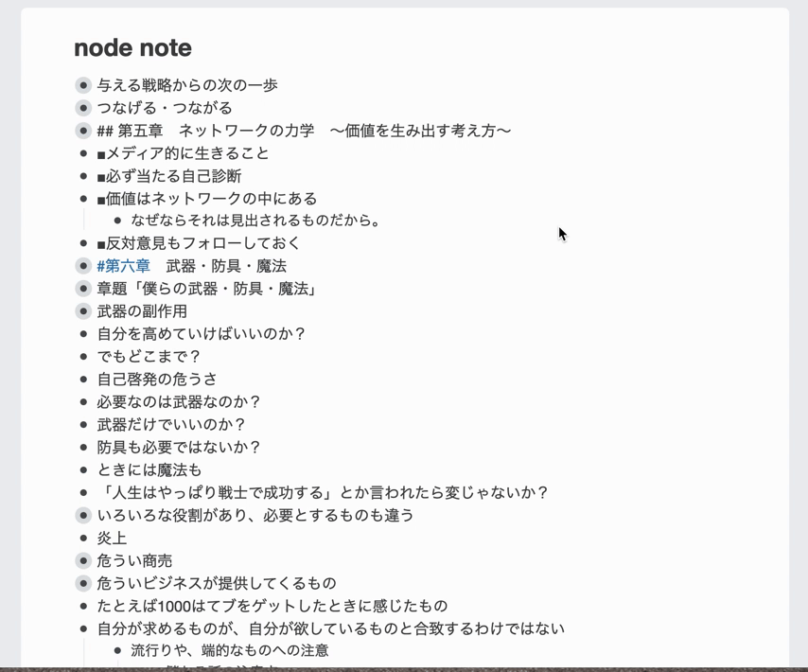Expand bullet of 第五章 ネットワークの力学 item
Screen dimensions: 808x672
coord(83,131)
